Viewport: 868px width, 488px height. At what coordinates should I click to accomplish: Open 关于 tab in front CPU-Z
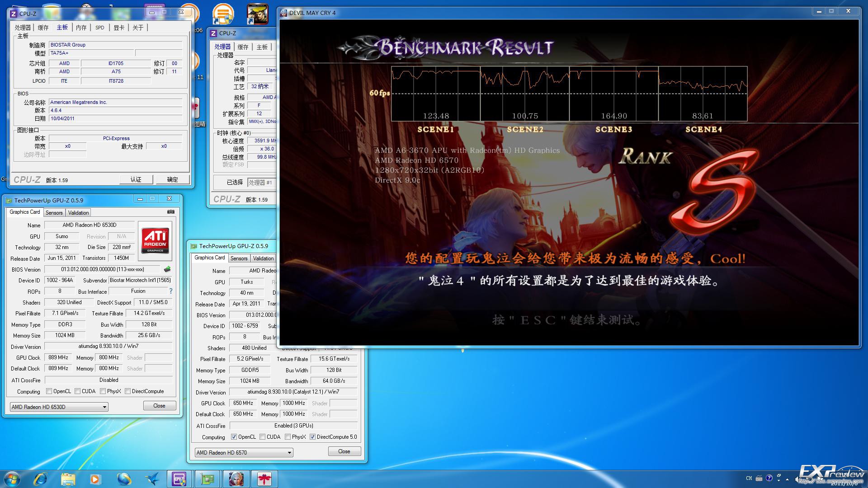(x=138, y=28)
